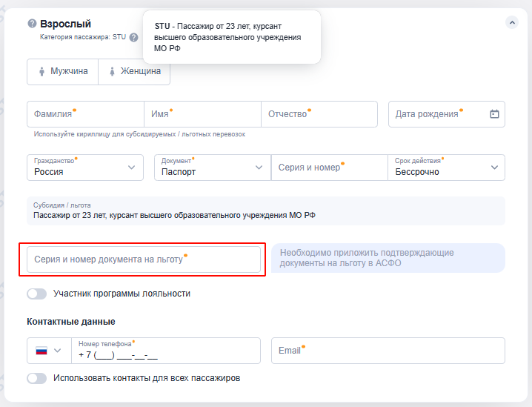Click the Фамилия input field
The height and width of the screenshot is (407, 532).
point(85,114)
